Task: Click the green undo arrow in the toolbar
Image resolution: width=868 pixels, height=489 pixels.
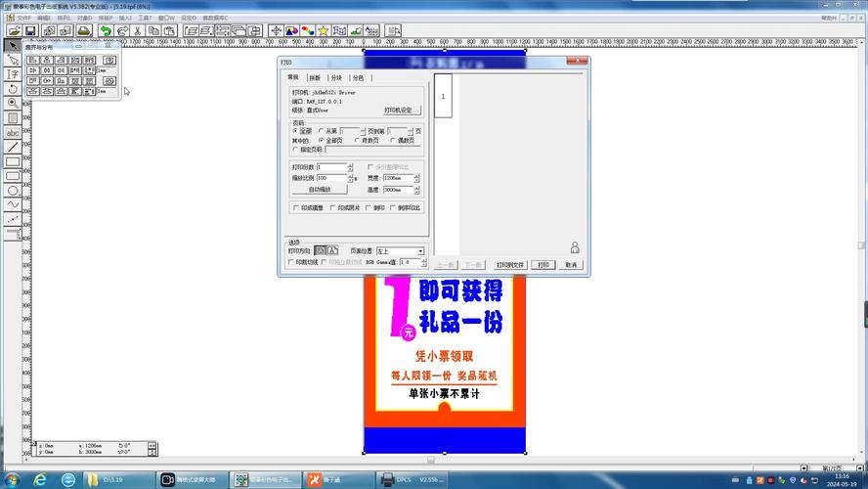Action: click(106, 30)
